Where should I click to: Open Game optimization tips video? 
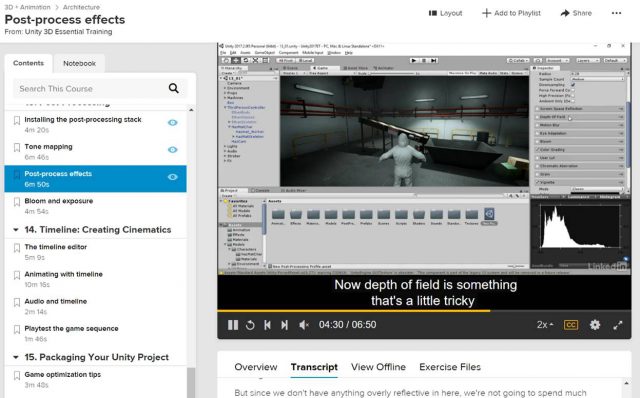(62, 374)
